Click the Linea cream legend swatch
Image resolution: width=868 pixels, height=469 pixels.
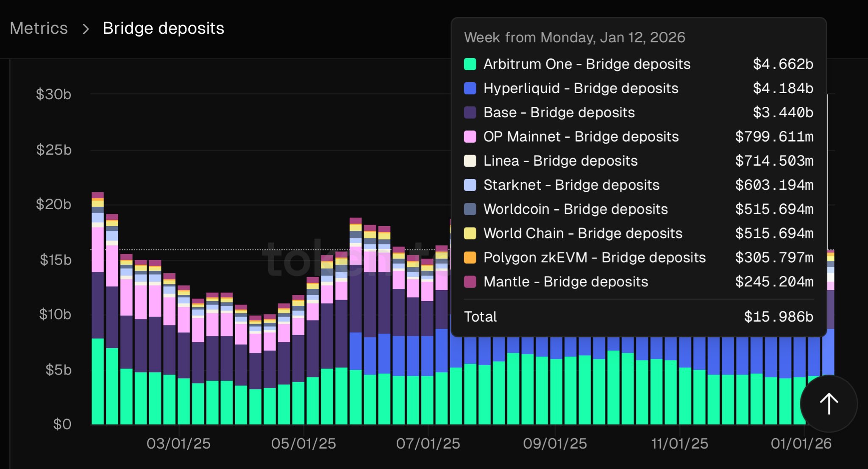[470, 161]
